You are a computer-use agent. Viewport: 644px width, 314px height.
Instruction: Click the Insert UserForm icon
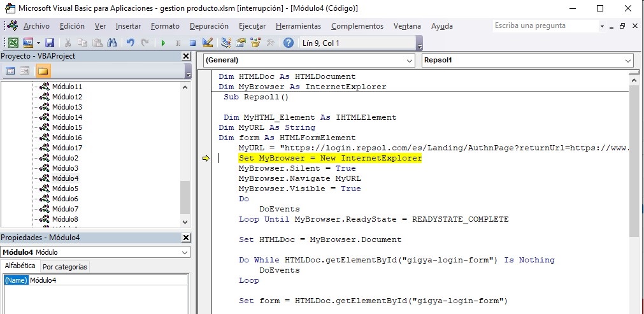[x=28, y=43]
